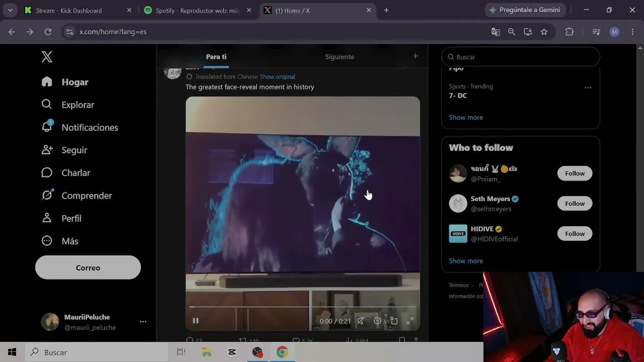Open video playback settings gear
This screenshot has height=362, width=644.
[377, 321]
